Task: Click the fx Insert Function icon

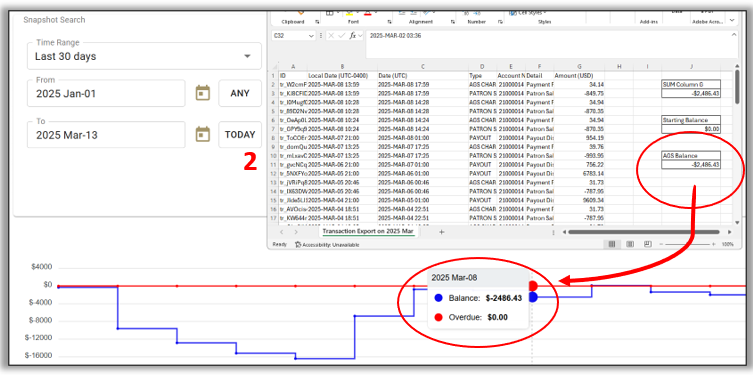Action: (x=353, y=36)
